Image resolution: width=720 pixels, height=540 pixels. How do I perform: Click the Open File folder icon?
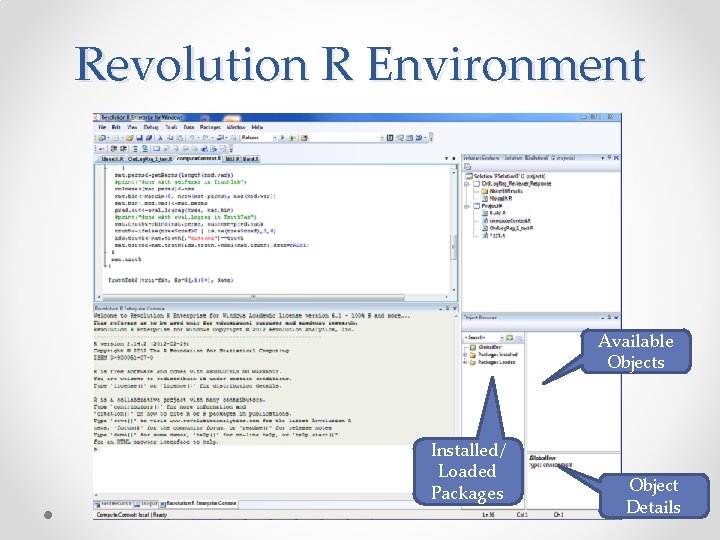click(129, 138)
